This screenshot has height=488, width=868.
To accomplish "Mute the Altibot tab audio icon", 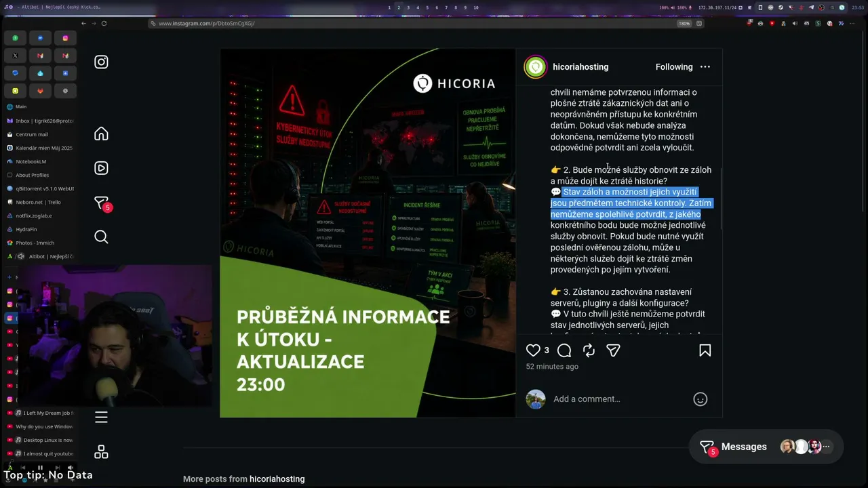I will click(x=21, y=256).
